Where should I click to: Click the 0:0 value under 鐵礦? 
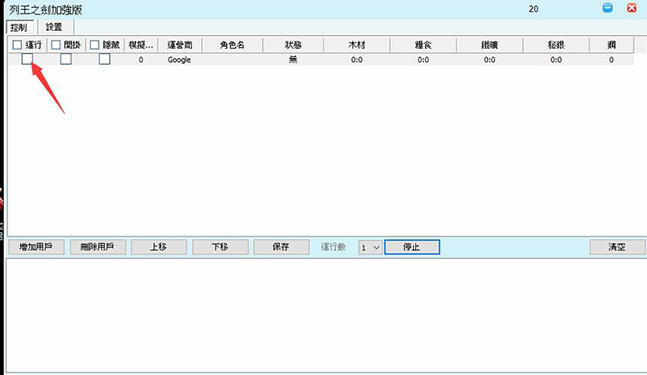[490, 60]
